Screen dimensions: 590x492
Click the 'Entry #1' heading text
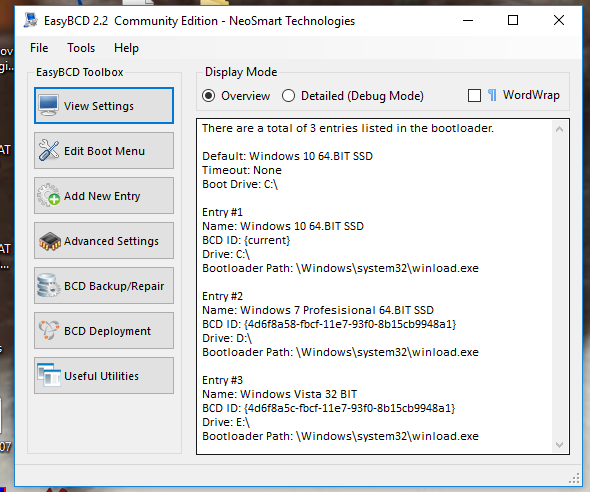pos(222,212)
